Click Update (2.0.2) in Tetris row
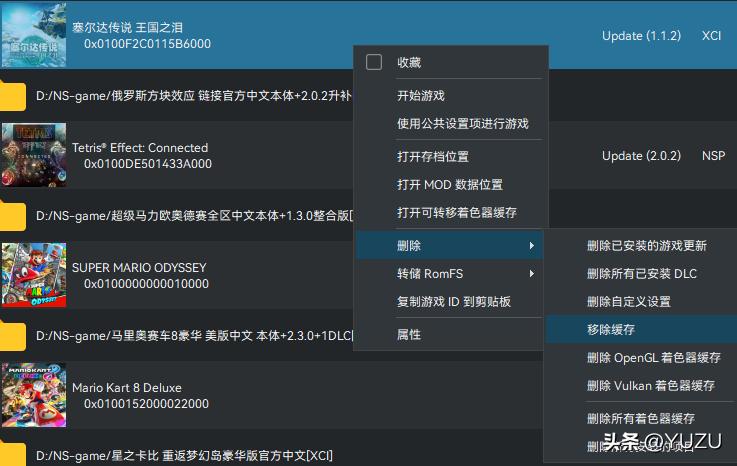 click(641, 156)
